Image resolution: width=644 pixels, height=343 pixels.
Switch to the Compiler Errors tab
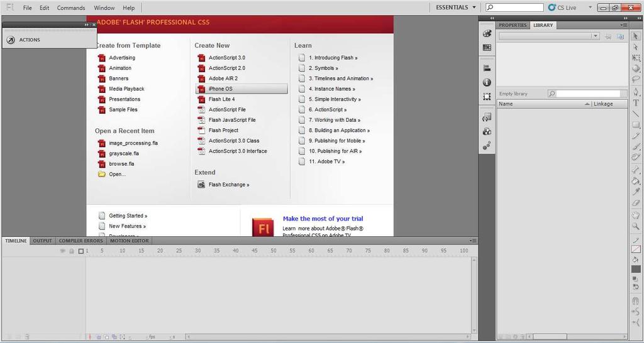pos(81,241)
